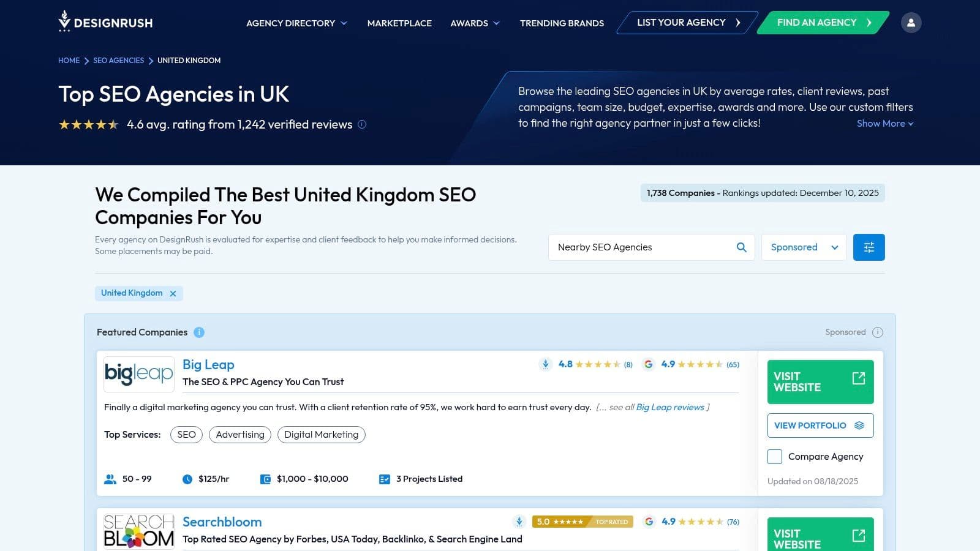Click the Featured Companies info icon
The height and width of the screenshot is (551, 980).
(199, 332)
